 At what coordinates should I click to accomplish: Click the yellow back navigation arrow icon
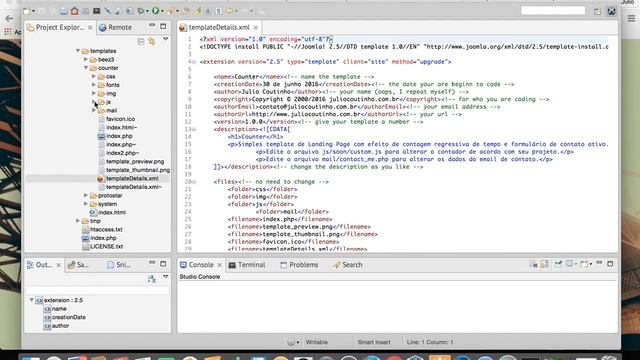pos(230,11)
